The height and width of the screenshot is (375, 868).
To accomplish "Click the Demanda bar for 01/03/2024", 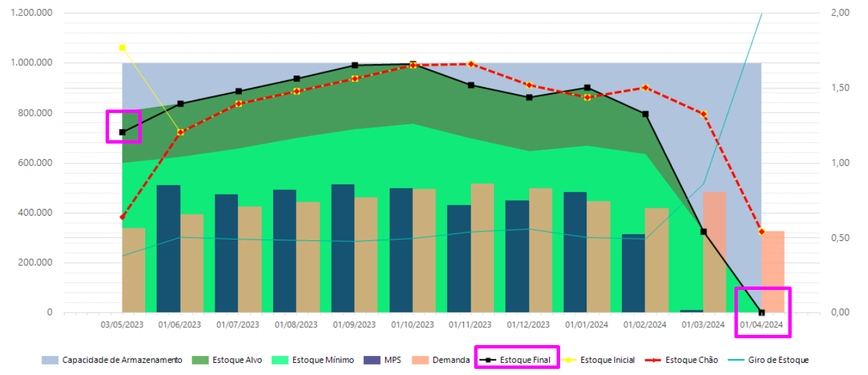I will click(715, 252).
